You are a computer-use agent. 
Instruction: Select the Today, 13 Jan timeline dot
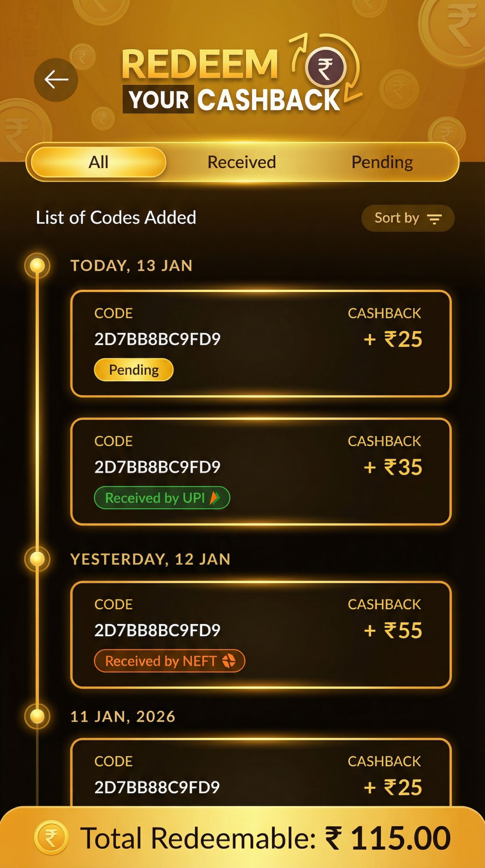tap(38, 266)
